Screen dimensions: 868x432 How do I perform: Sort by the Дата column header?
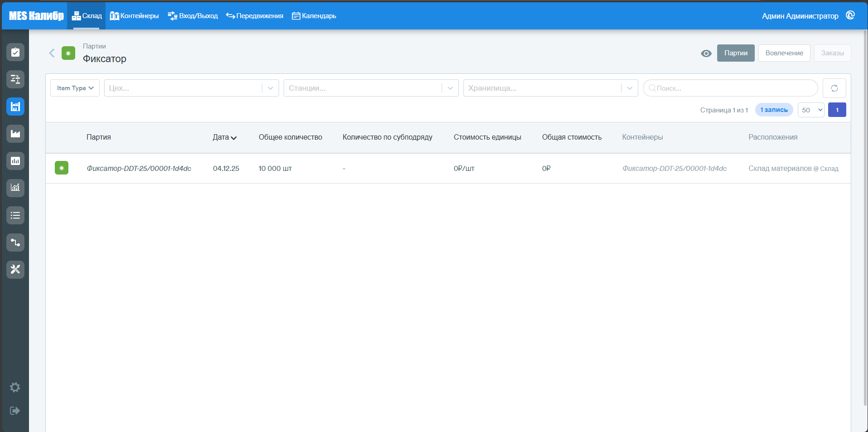(x=225, y=137)
